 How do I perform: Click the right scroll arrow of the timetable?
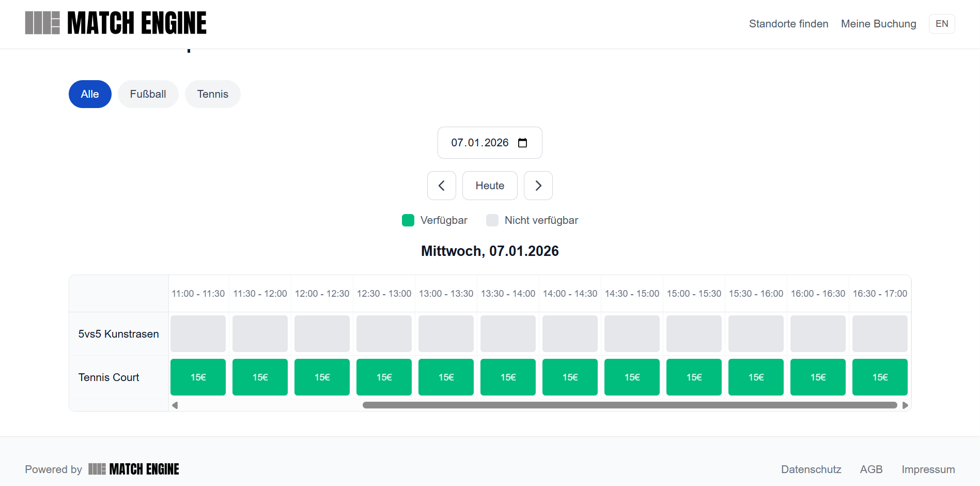[x=905, y=405]
